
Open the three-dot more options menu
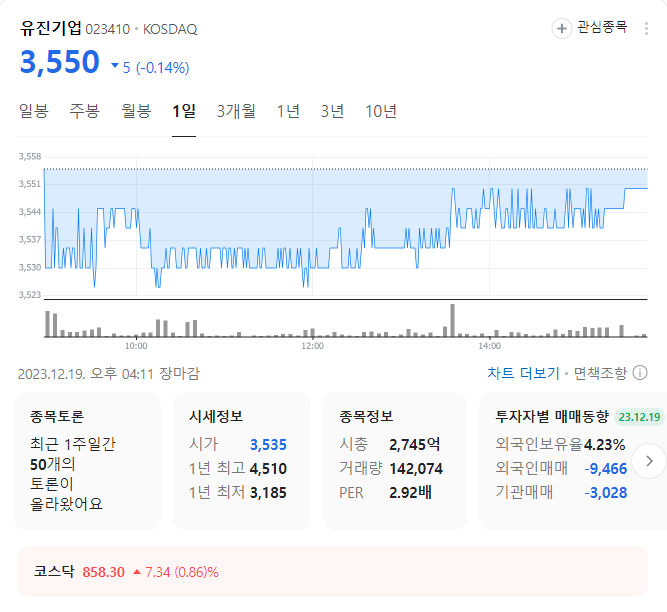(646, 28)
